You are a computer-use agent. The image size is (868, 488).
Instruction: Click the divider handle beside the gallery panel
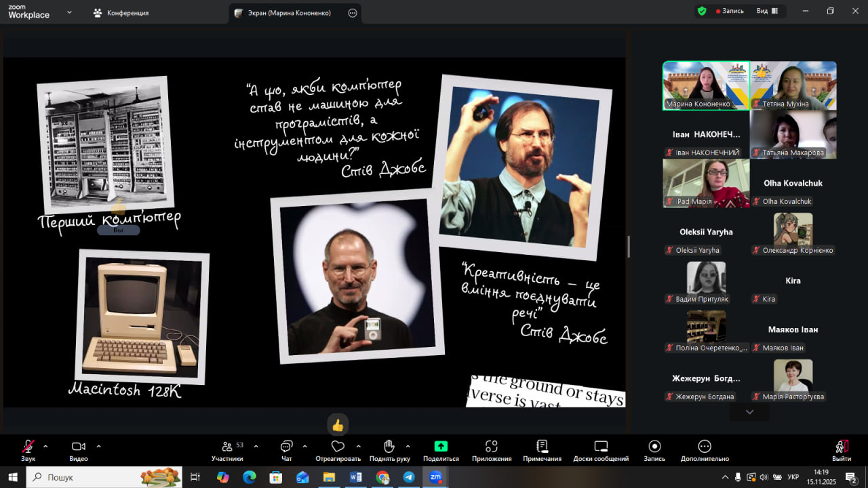tap(629, 247)
